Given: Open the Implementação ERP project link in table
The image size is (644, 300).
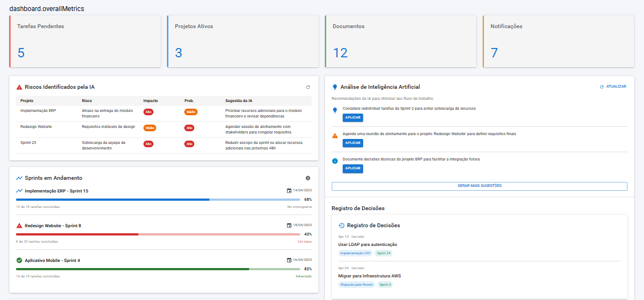Looking at the screenshot, I should (38, 110).
